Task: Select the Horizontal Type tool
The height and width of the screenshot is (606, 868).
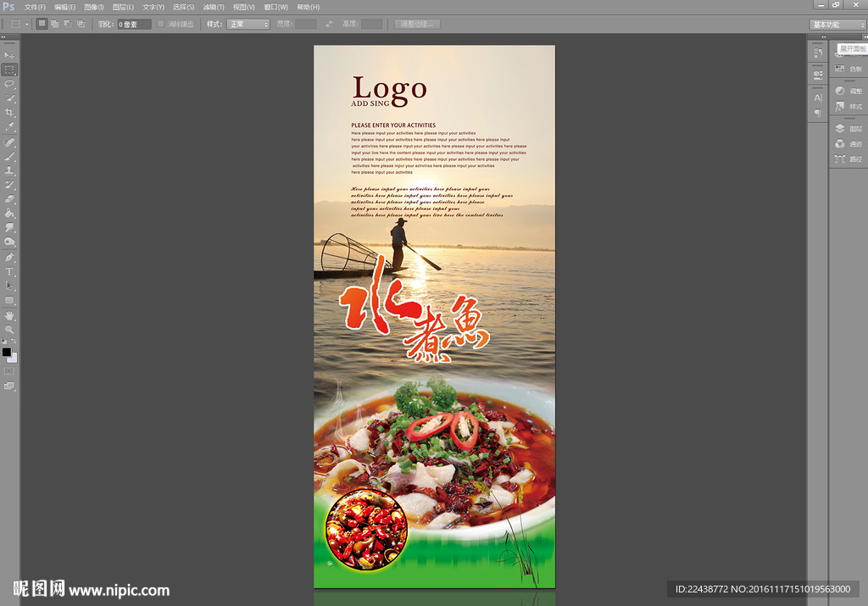Action: tap(10, 271)
